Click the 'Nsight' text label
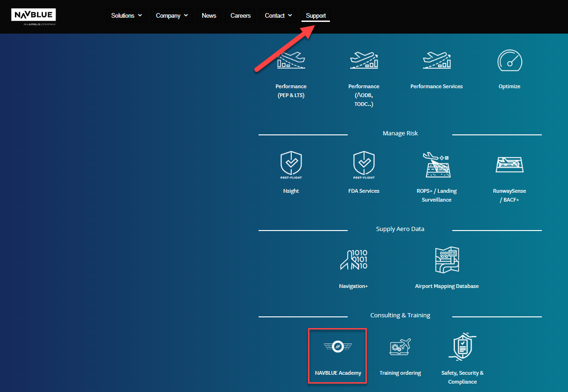This screenshot has height=392, width=568. coord(291,191)
